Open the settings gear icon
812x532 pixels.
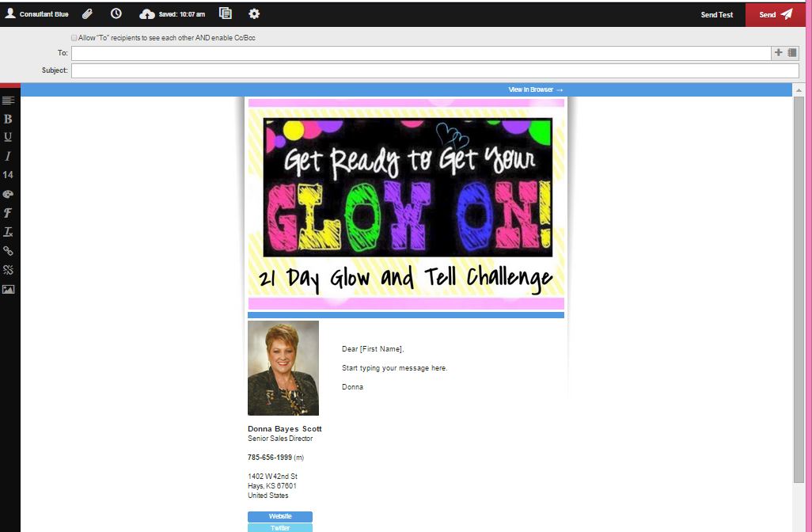254,14
